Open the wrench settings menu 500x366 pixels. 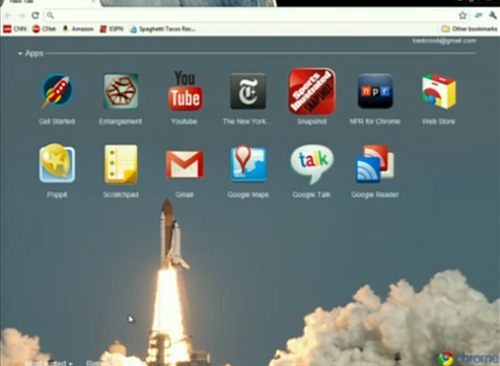tap(493, 15)
